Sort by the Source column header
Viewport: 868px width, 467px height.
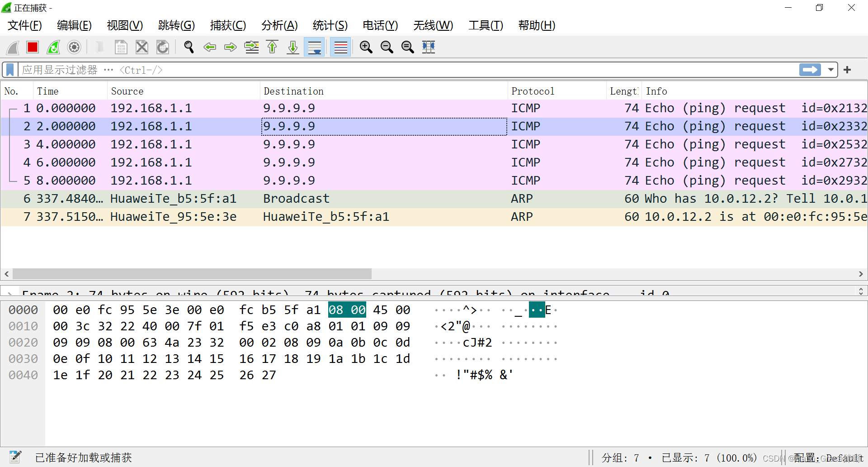tap(184, 91)
